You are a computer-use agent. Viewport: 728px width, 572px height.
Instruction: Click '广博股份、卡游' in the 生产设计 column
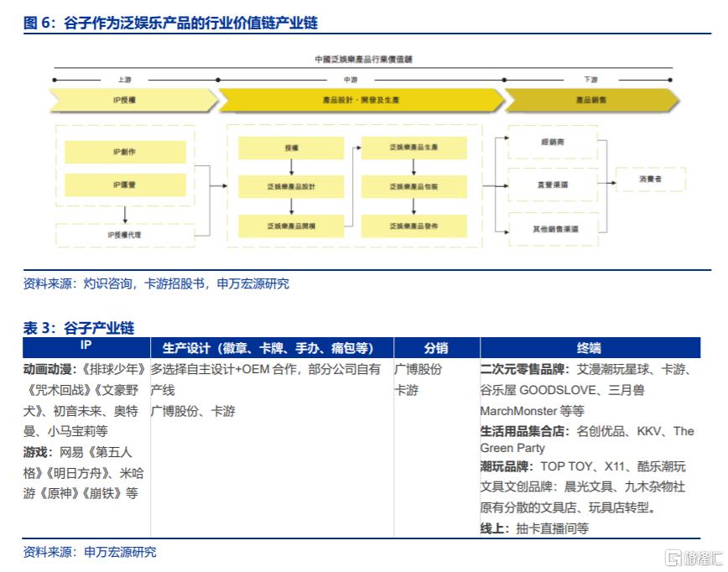(x=193, y=411)
